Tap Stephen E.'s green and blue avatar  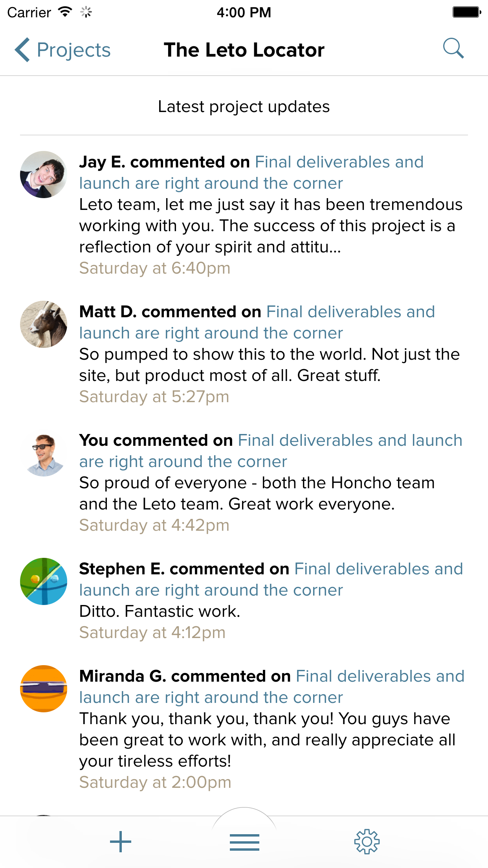(44, 581)
